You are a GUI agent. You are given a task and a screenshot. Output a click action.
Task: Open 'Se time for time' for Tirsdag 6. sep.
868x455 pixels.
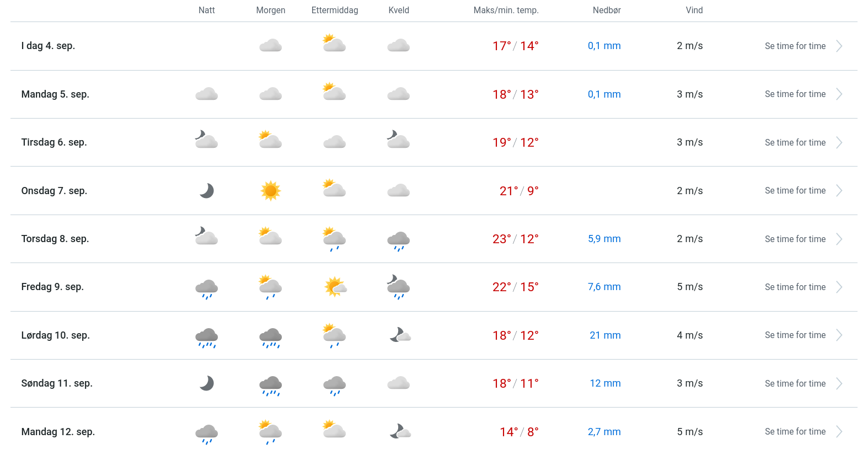[795, 143]
